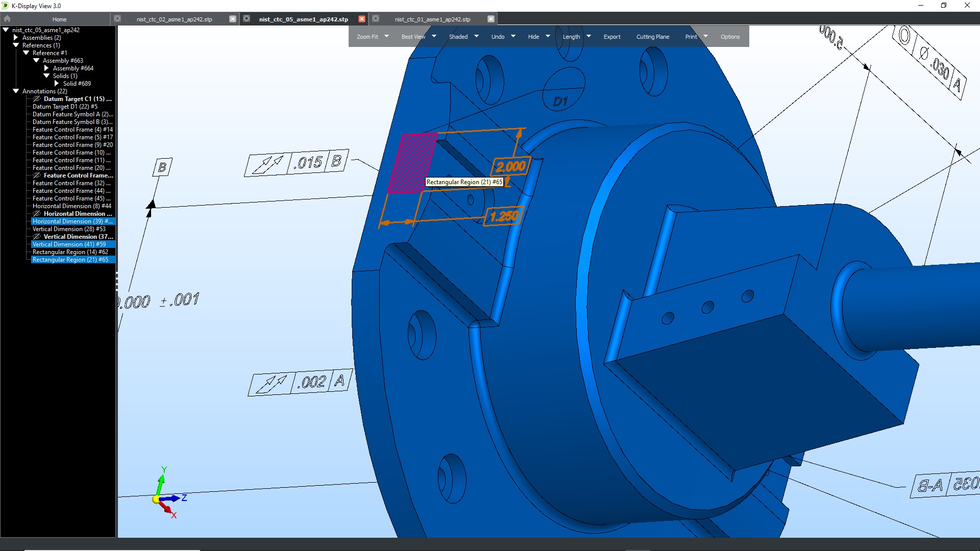
Task: Toggle hidden icon on bold Feature Control Frame
Action: pyautogui.click(x=37, y=176)
